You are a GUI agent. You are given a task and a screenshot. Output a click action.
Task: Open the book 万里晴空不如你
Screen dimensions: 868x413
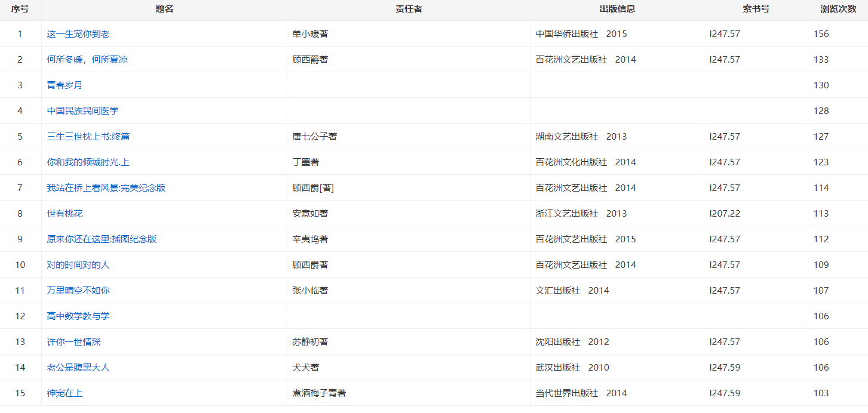(x=78, y=291)
